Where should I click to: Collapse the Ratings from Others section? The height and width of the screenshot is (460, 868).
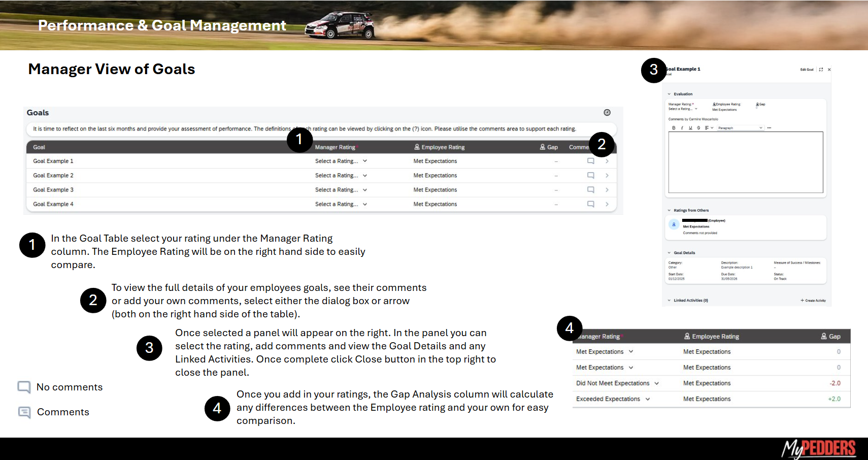pyautogui.click(x=669, y=210)
